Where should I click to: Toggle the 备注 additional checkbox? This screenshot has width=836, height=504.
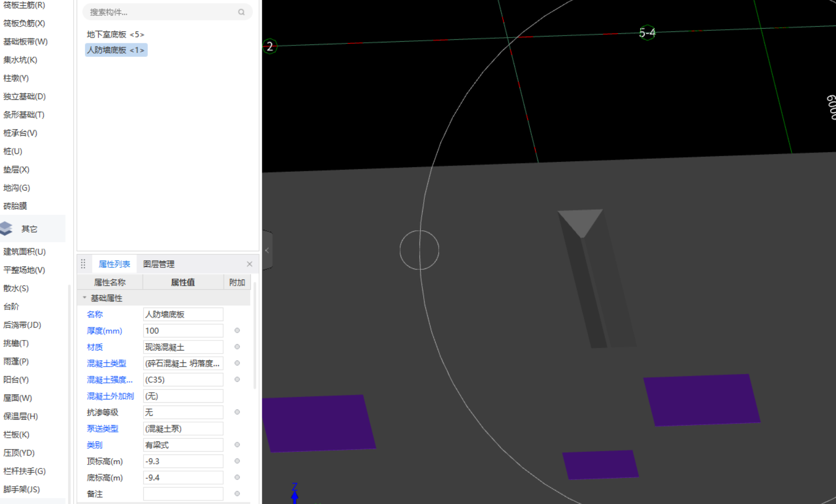[x=237, y=494]
